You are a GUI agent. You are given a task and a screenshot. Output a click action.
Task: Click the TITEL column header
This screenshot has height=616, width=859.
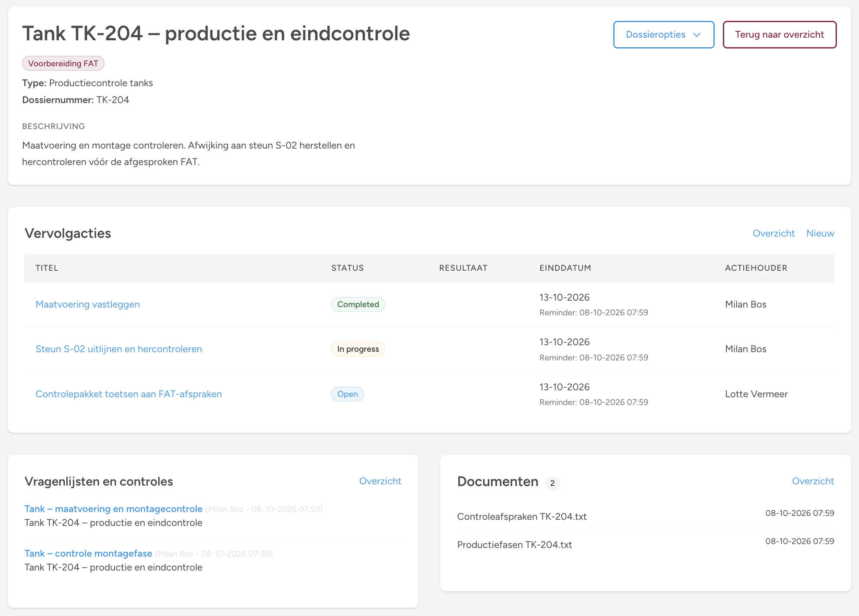click(47, 268)
